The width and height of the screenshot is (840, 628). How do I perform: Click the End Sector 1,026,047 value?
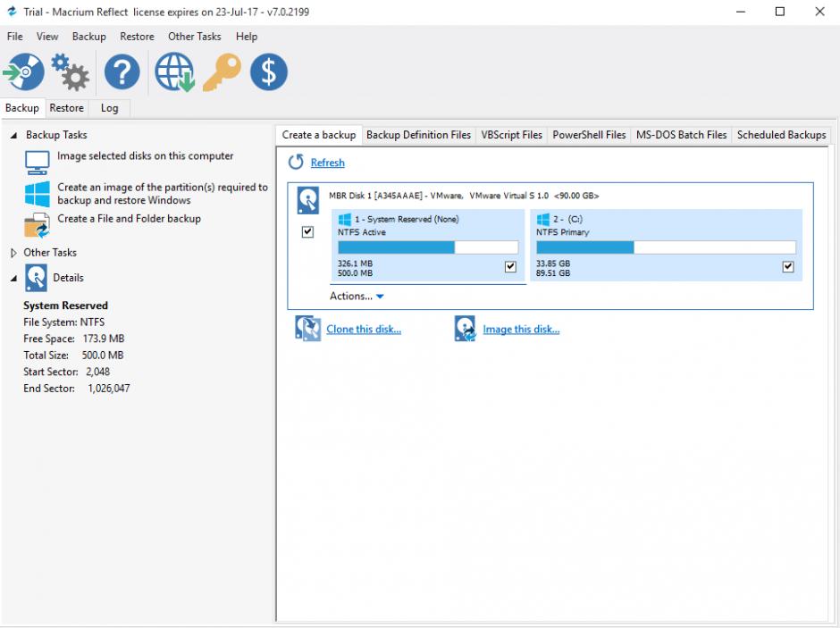109,389
